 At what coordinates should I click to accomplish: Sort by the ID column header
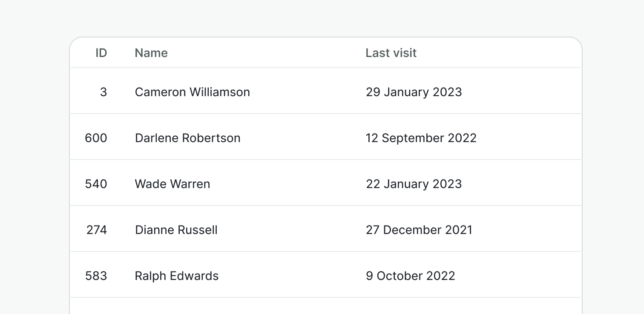[101, 53]
